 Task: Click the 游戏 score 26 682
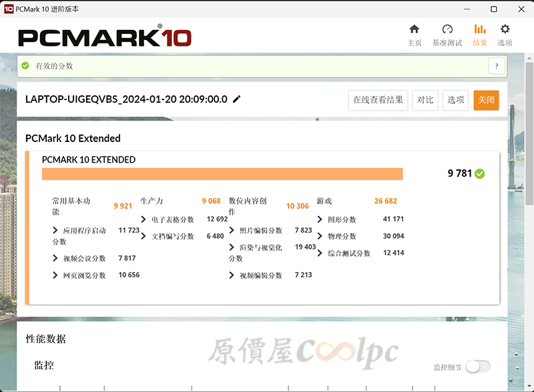click(x=386, y=201)
